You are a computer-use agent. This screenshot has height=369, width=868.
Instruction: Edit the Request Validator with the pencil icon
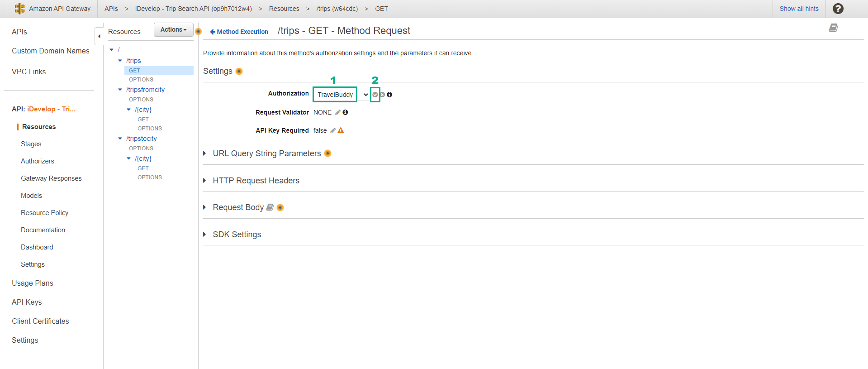coord(338,112)
